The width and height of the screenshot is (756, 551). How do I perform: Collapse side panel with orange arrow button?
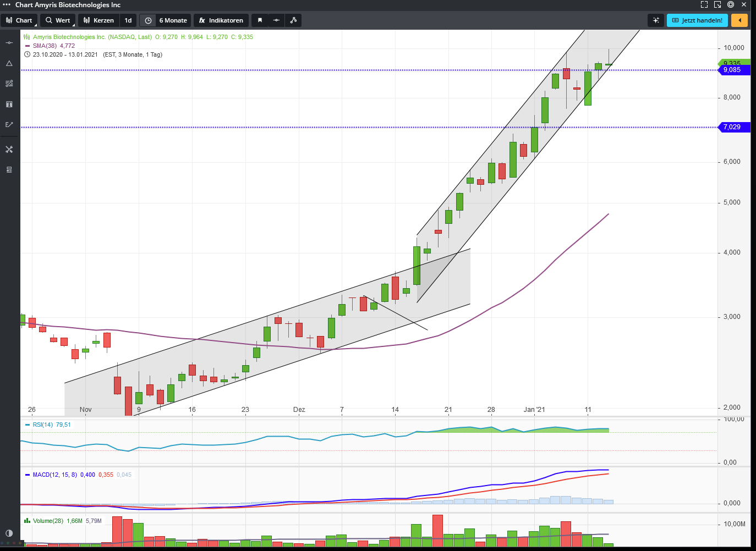coord(739,20)
